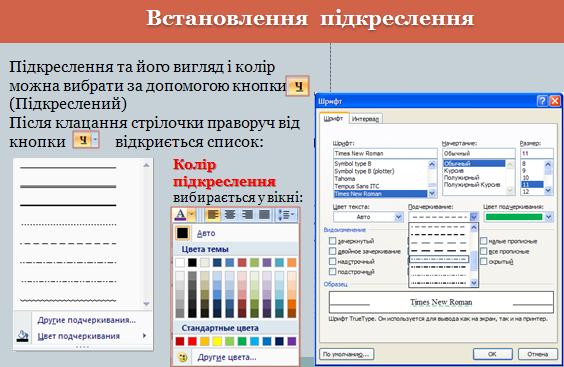Click the По умолчанию button
Image resolution: width=564 pixels, height=367 pixels.
(346, 354)
